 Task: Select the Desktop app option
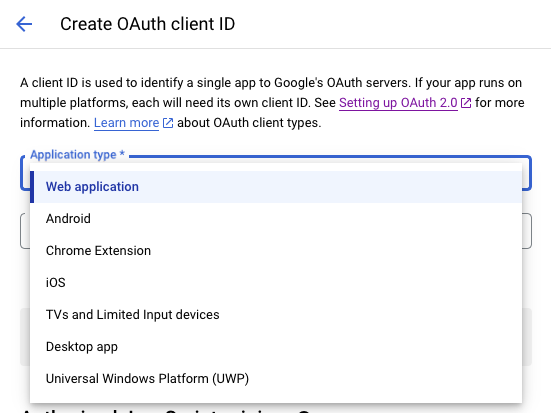276,347
